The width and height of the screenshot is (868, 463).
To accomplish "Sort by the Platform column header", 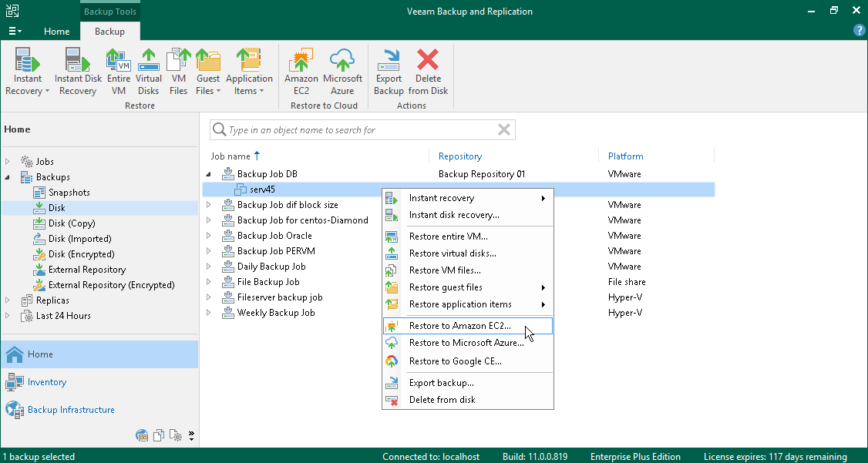I will (625, 156).
